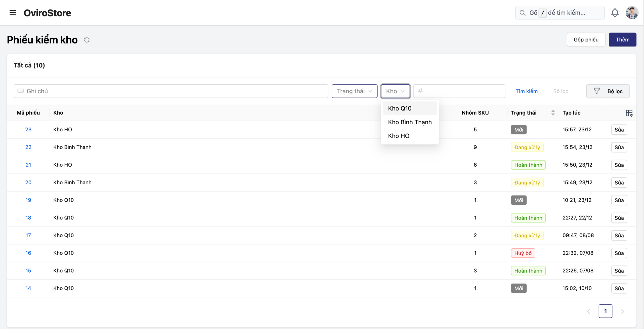Image resolution: width=644 pixels, height=329 pixels.
Task: Open the notifications bell
Action: (x=615, y=13)
